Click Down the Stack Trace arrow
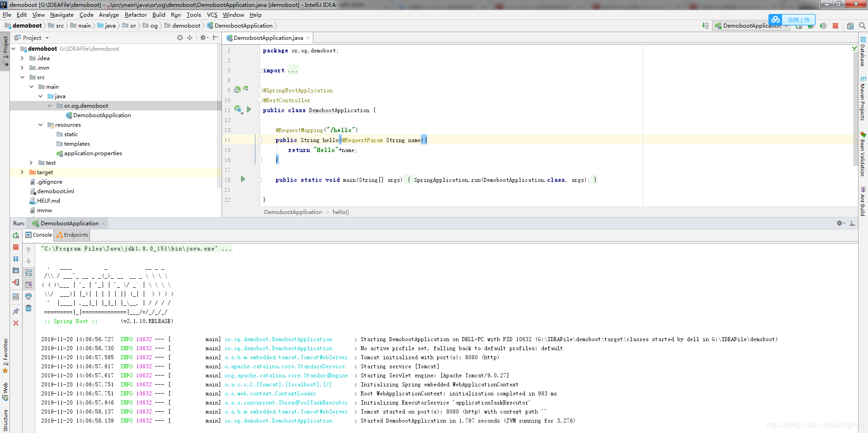 click(28, 261)
